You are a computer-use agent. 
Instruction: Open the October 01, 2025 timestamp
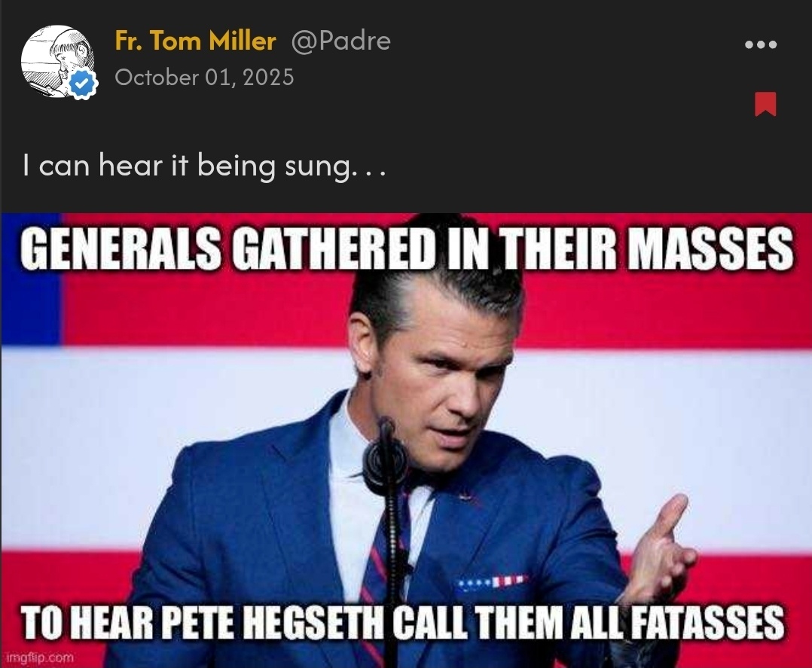[x=204, y=78]
